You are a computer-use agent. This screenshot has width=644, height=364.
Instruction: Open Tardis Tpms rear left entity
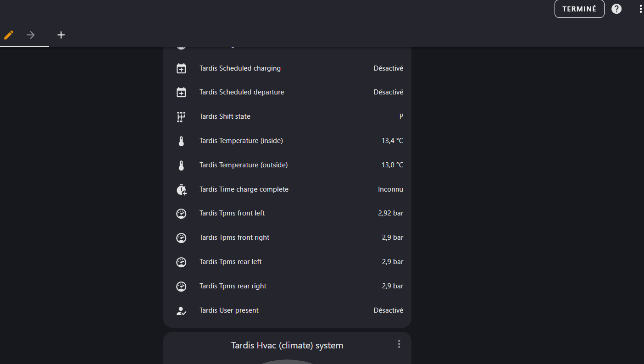click(x=230, y=262)
